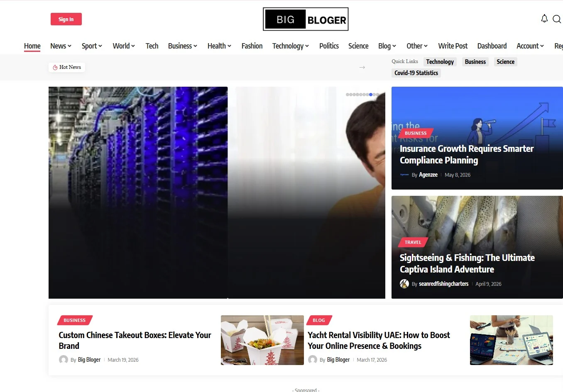Click the Hot News ticker arrow
Viewport: 563px width, 392px height.
point(362,67)
